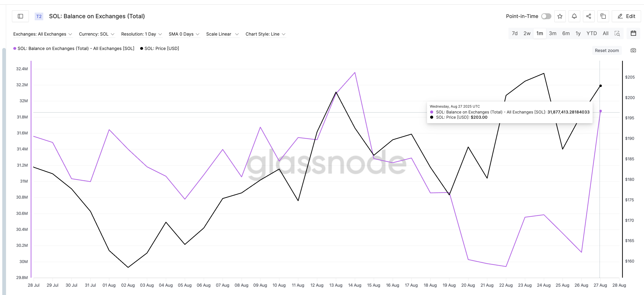Click the Edit button
This screenshot has height=295, width=644.
click(626, 16)
